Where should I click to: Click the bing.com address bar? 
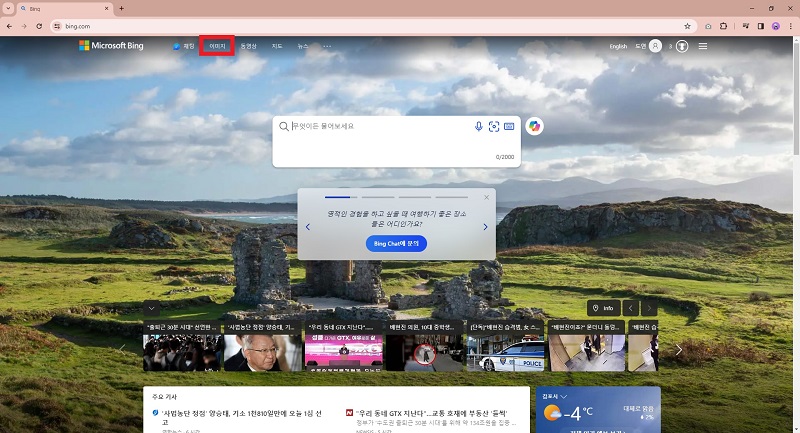pos(372,26)
